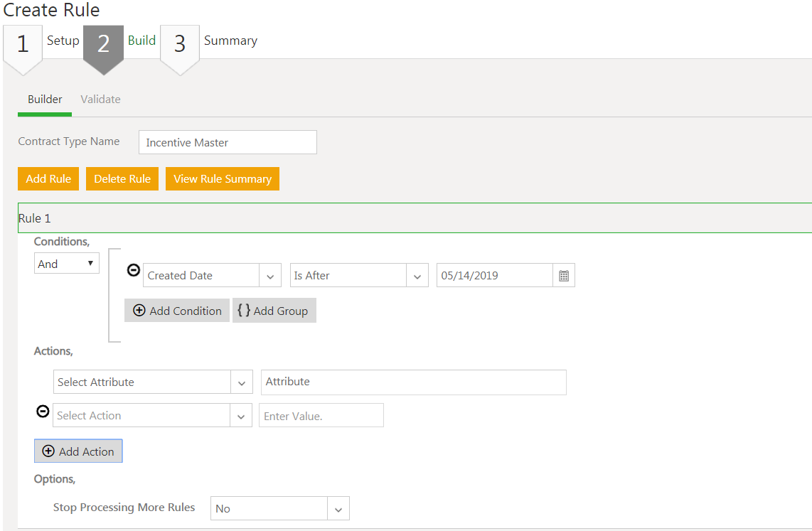Select the Builder tab

point(45,100)
